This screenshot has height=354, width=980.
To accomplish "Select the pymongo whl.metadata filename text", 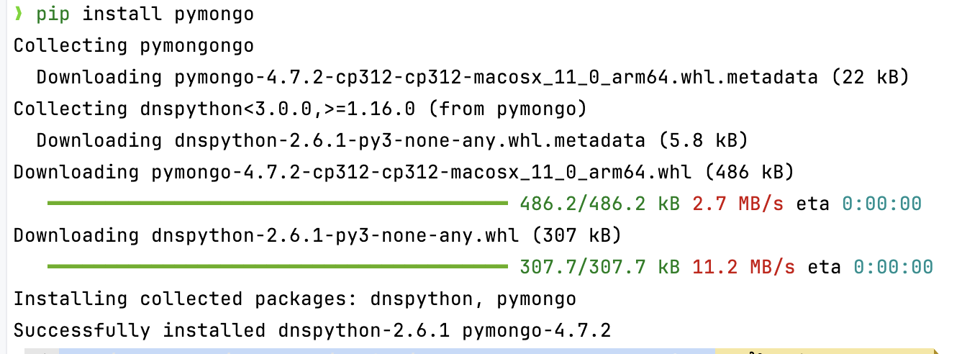I will (496, 77).
